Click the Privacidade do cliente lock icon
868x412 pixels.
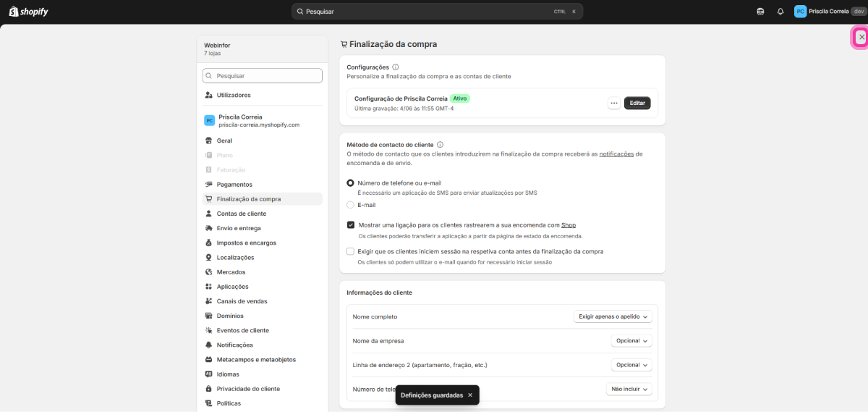208,389
